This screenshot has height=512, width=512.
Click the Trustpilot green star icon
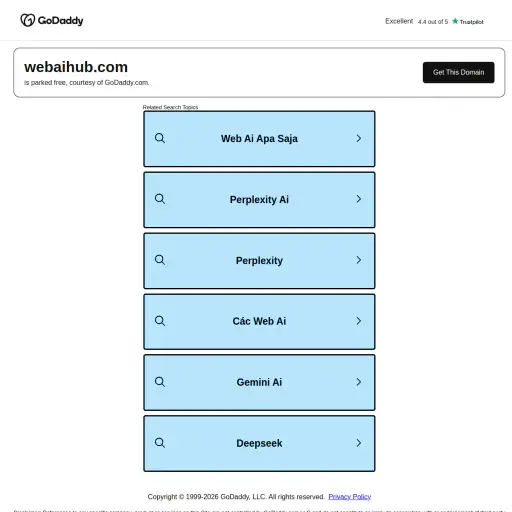point(455,21)
